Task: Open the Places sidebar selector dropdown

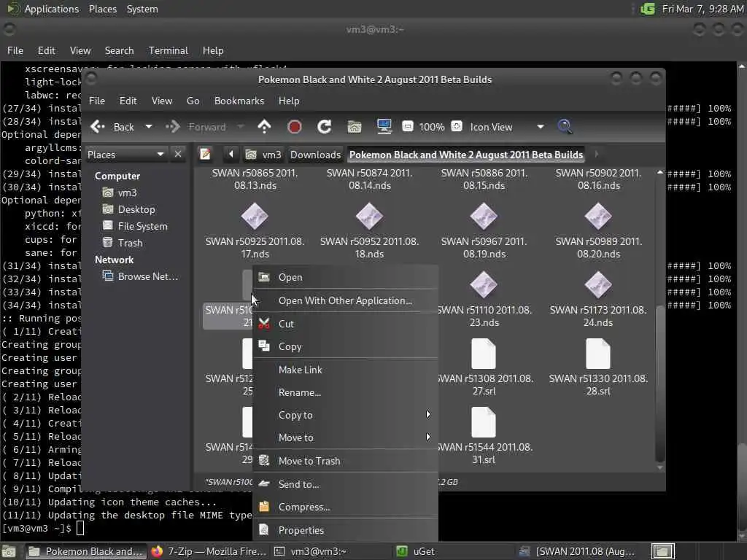Action: pos(125,155)
